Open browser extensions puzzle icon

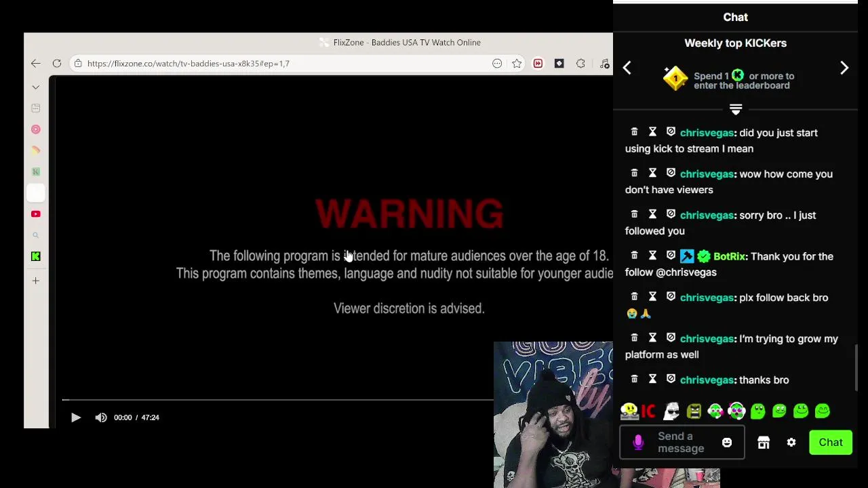580,64
